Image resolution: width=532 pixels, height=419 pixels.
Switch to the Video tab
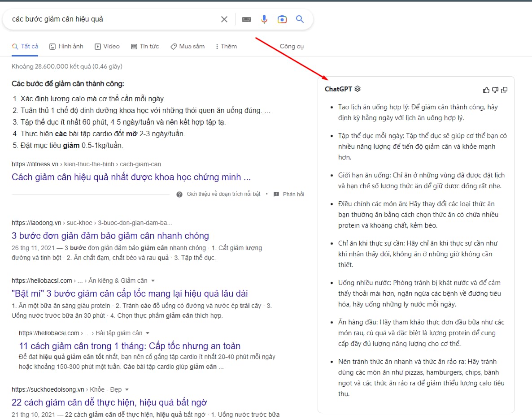point(107,46)
